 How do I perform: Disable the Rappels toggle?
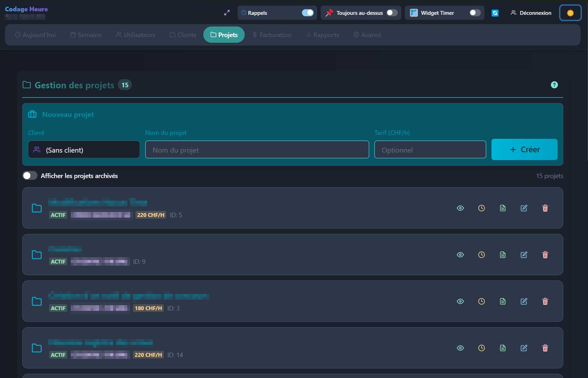coord(307,13)
